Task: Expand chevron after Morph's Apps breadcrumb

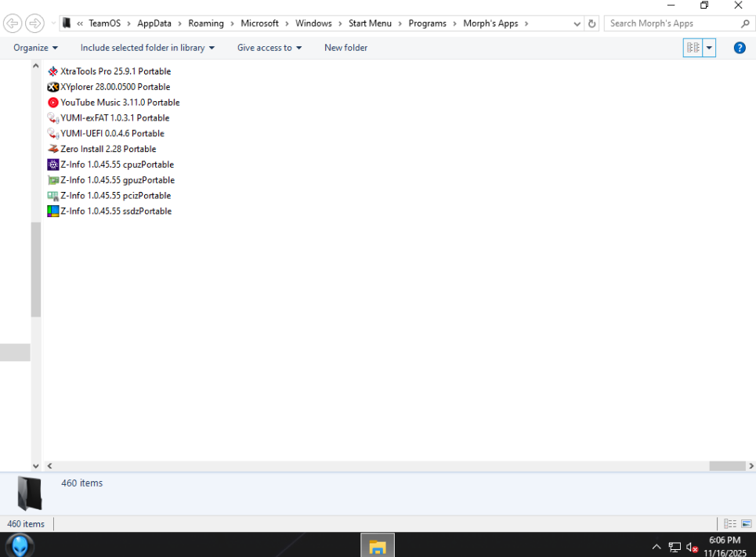Action: point(526,24)
